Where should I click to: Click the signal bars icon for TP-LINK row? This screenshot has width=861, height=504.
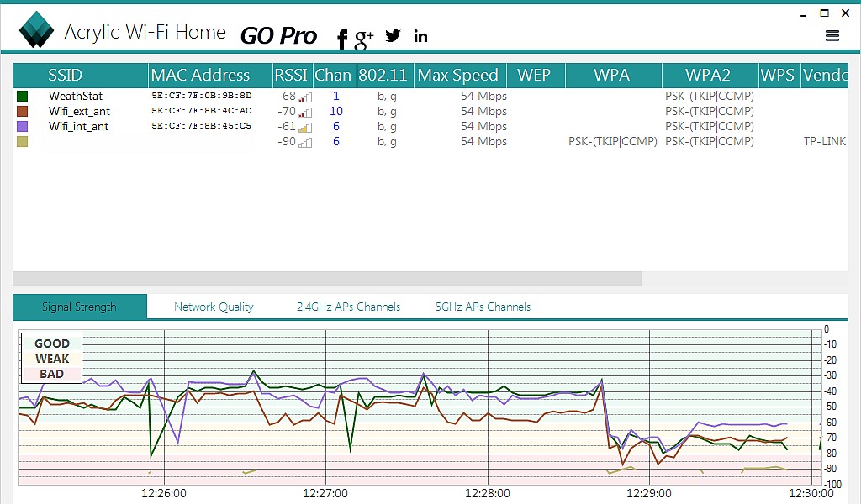point(305,143)
